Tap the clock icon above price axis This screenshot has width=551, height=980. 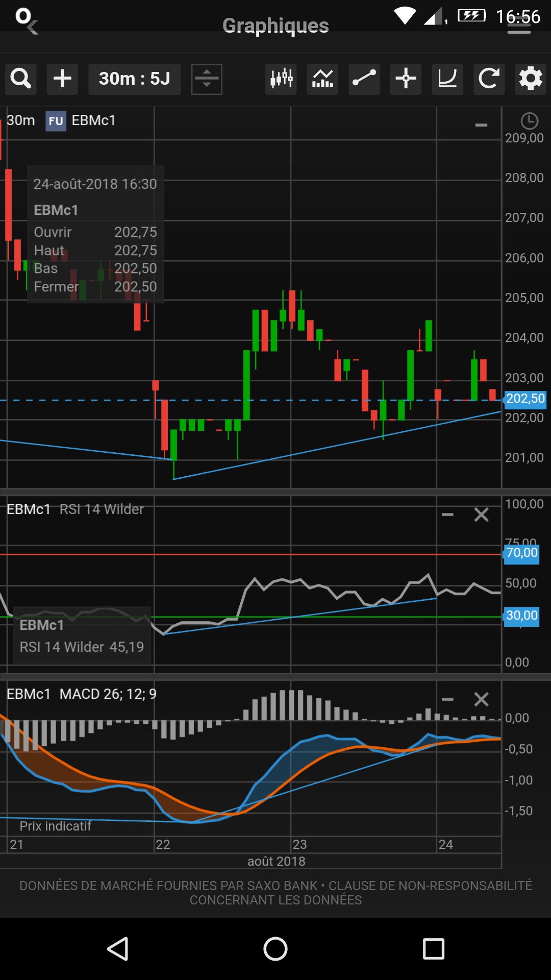pos(529,121)
